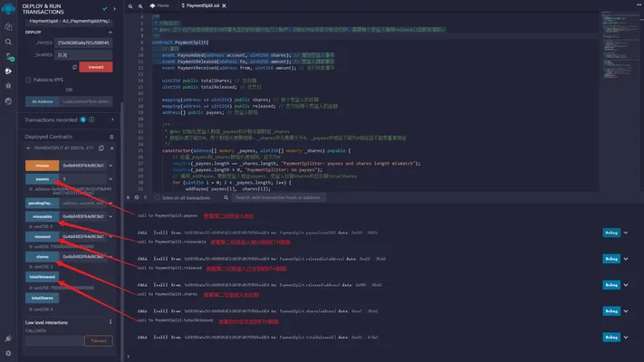Open the Settings gear in sidebar

pos(8,353)
